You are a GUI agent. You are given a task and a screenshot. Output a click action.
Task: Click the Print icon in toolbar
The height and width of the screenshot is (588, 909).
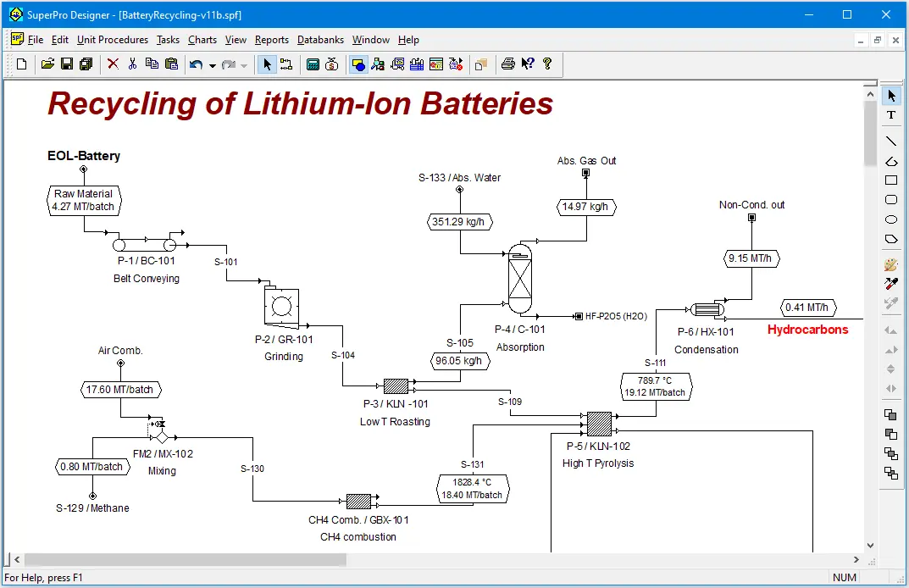tap(507, 64)
